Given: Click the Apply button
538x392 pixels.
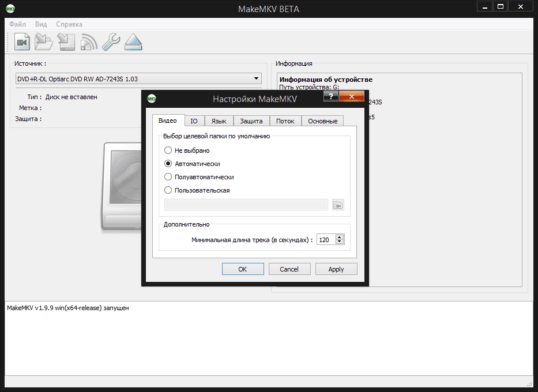Looking at the screenshot, I should click(336, 269).
